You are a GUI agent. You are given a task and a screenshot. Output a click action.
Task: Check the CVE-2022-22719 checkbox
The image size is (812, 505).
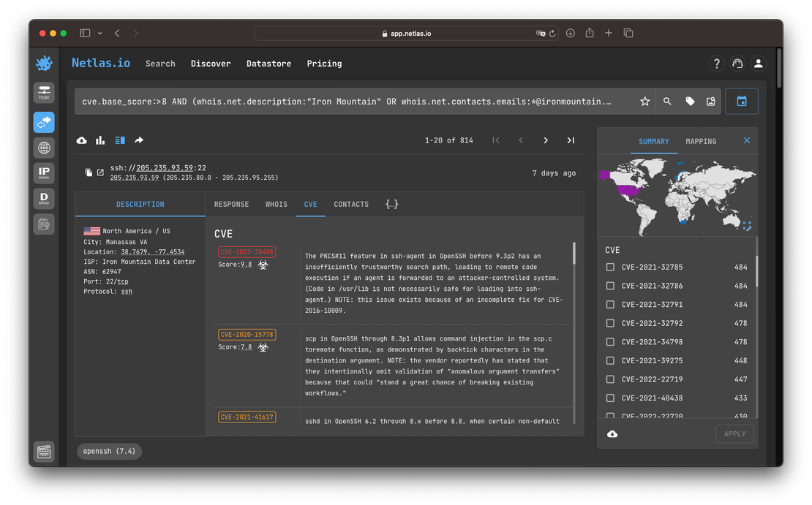pyautogui.click(x=611, y=379)
